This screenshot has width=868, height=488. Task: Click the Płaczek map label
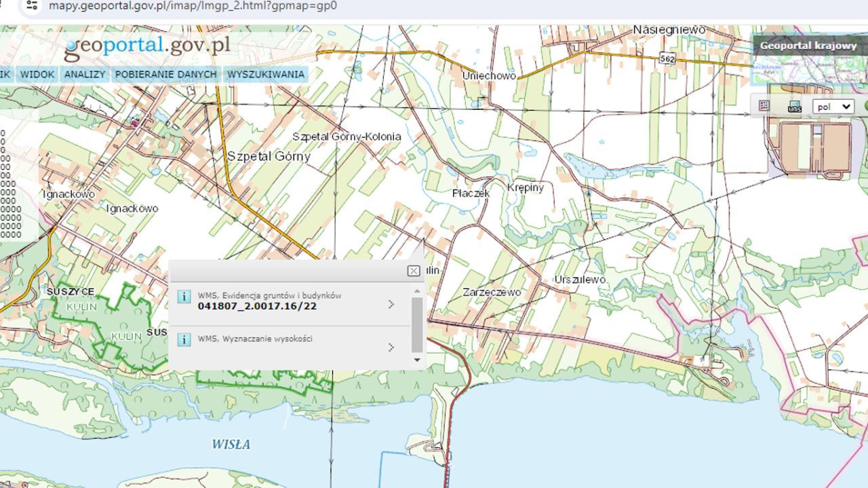click(471, 193)
